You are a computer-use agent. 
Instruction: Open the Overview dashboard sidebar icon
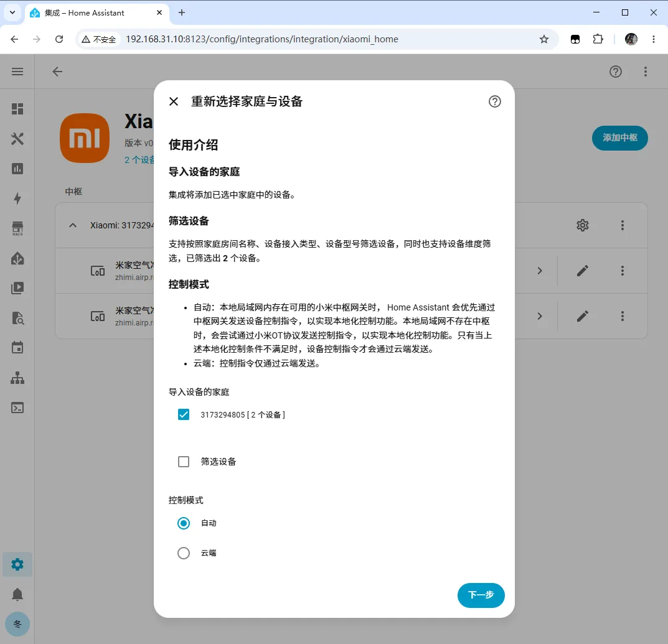(17, 109)
